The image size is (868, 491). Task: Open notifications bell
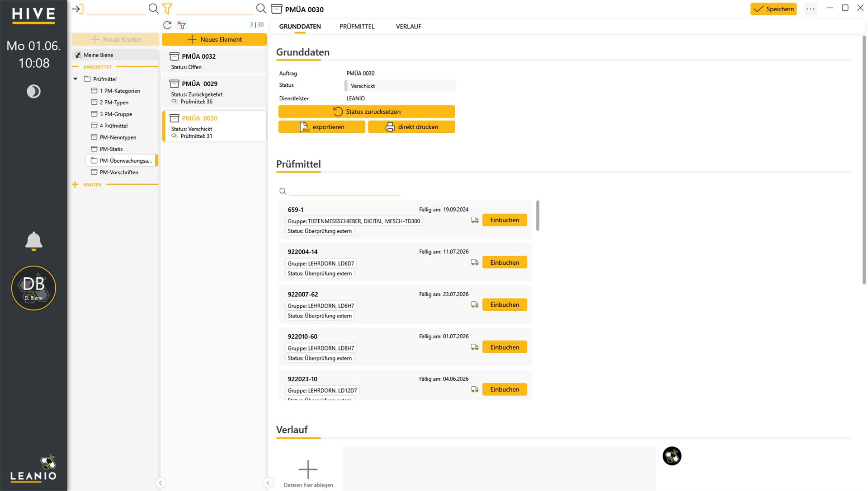click(x=33, y=241)
